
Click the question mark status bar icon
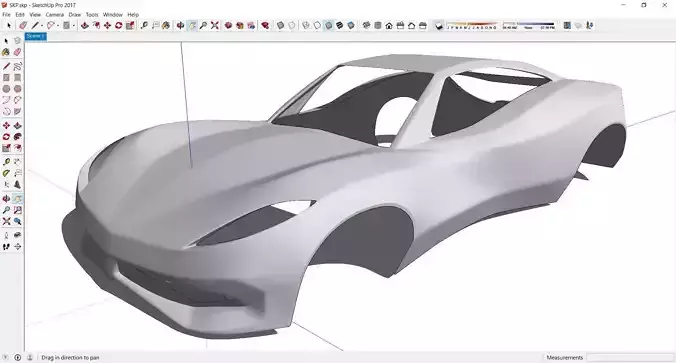(x=6, y=357)
